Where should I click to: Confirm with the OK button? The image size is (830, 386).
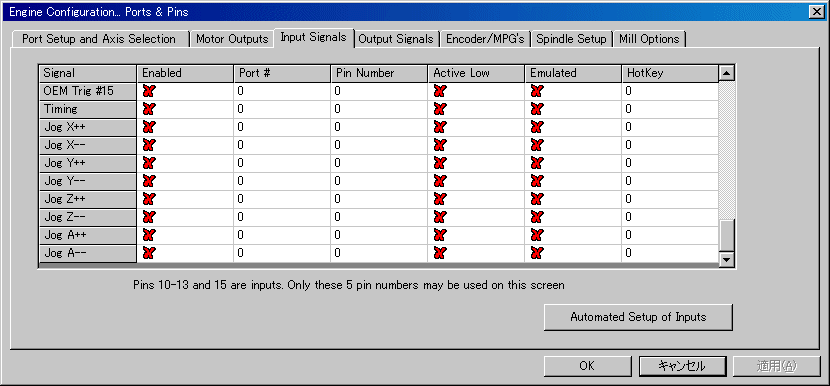pyautogui.click(x=587, y=366)
